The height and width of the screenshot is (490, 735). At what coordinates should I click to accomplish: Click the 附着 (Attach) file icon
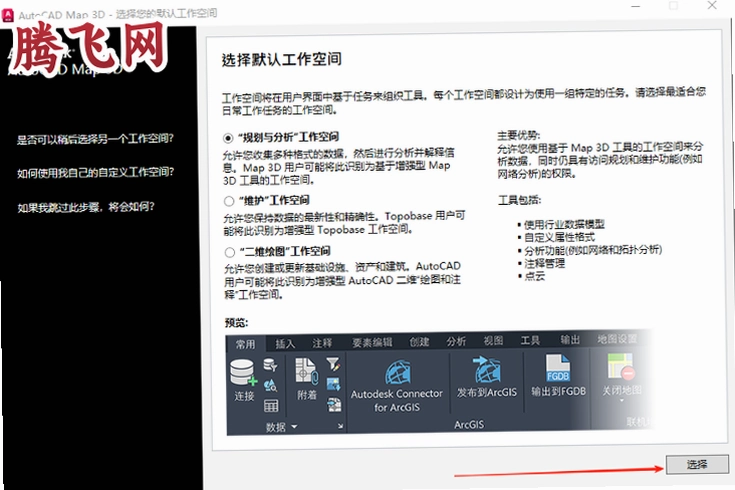[307, 371]
